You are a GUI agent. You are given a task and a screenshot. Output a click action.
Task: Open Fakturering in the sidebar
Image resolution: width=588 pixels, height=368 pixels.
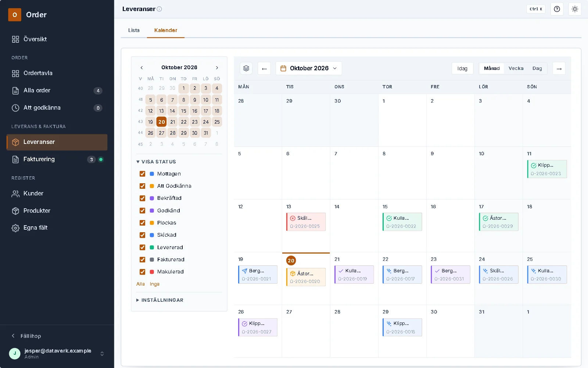click(x=57, y=159)
